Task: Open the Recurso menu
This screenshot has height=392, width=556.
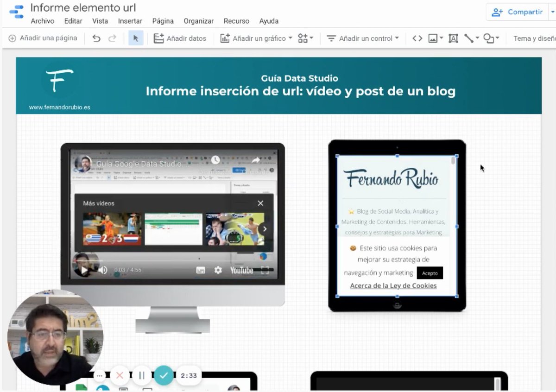Action: (236, 21)
